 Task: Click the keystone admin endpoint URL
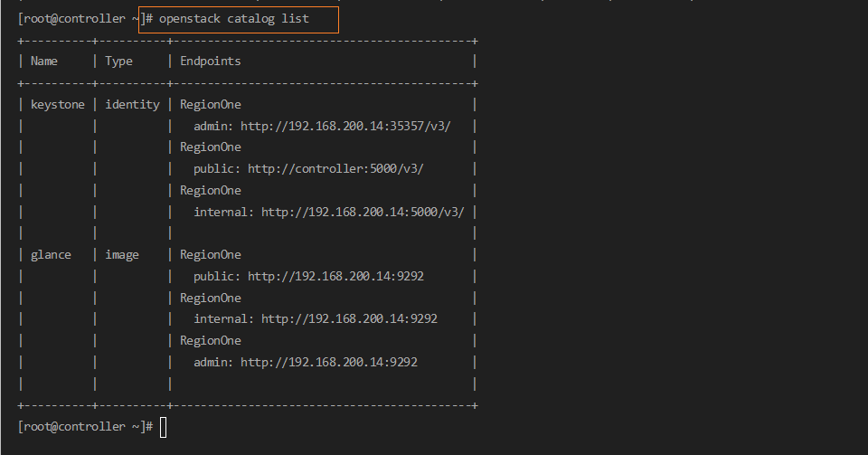344,126
